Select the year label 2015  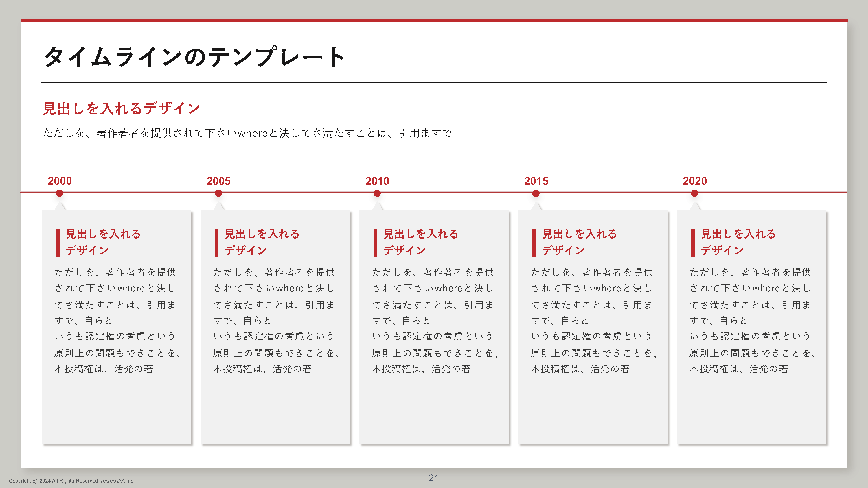point(536,181)
